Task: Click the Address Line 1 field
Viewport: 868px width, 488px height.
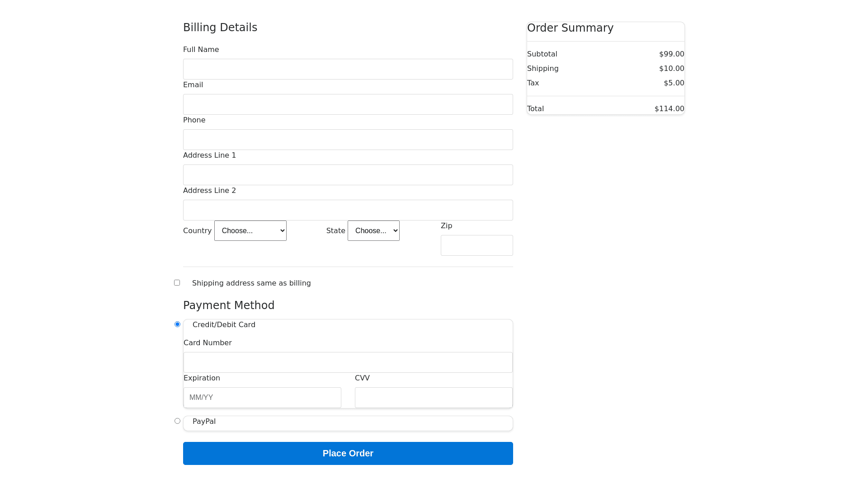Action: tap(348, 175)
